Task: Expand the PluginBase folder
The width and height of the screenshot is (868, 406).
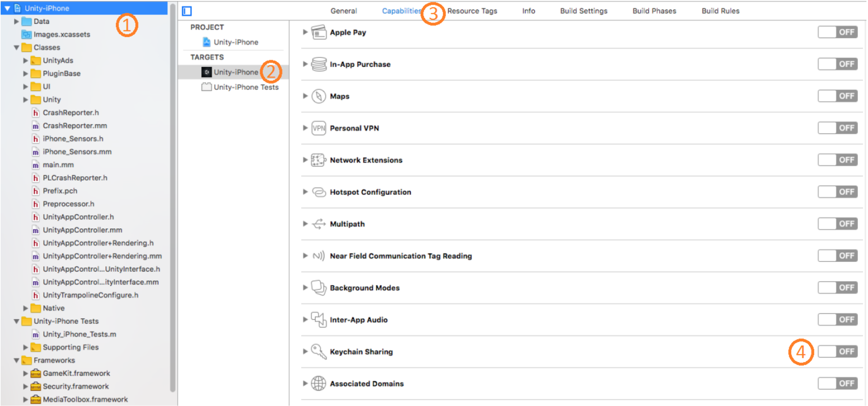Action: [25, 74]
